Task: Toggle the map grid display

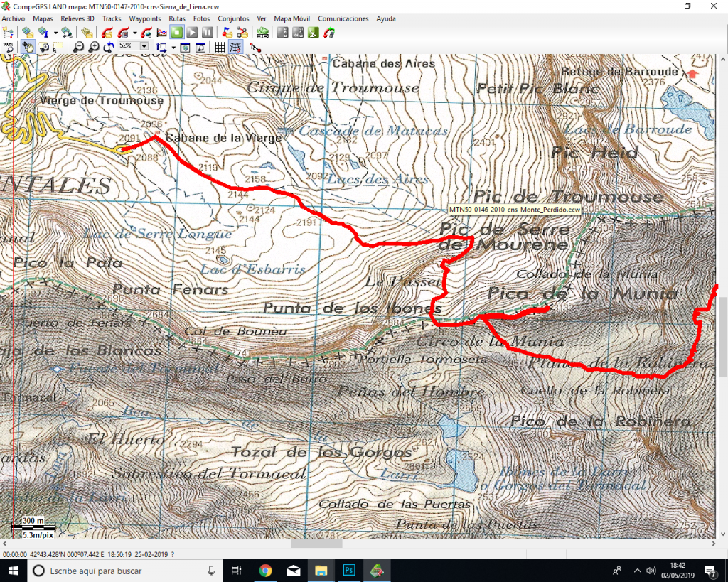Action: (x=220, y=48)
